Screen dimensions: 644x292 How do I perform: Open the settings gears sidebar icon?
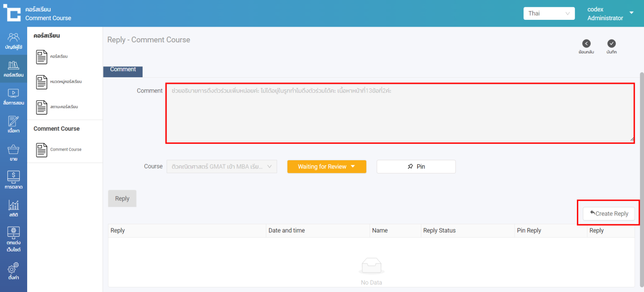(13, 269)
